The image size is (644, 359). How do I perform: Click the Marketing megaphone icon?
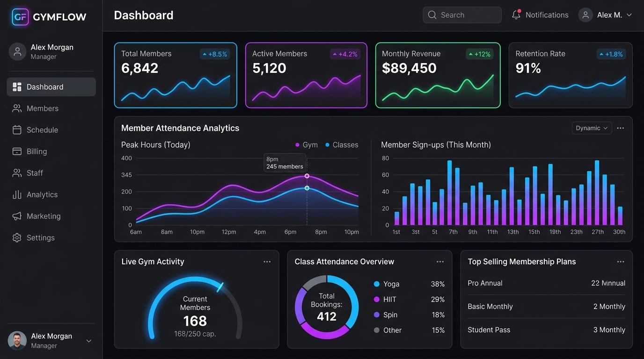17,216
